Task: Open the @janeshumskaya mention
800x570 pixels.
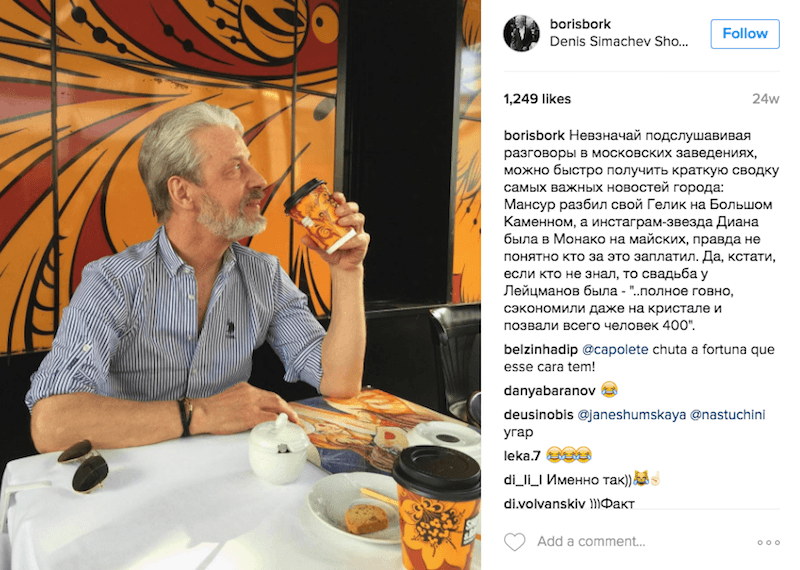Action: pyautogui.click(x=632, y=415)
